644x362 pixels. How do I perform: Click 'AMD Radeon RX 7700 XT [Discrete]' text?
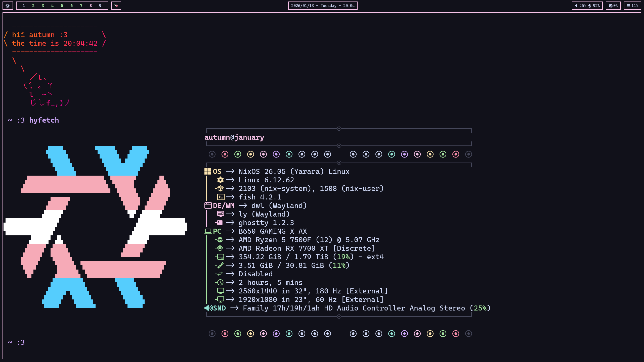(x=307, y=248)
